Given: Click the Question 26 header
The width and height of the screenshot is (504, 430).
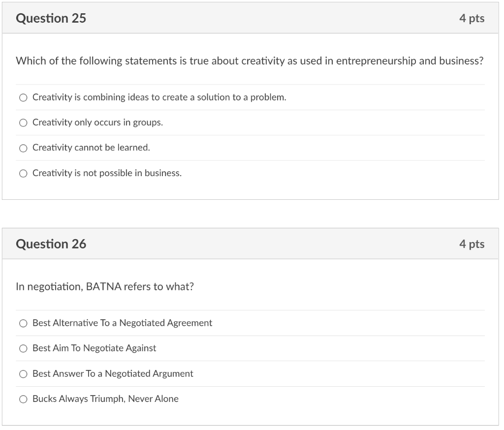Looking at the screenshot, I should click(51, 244).
